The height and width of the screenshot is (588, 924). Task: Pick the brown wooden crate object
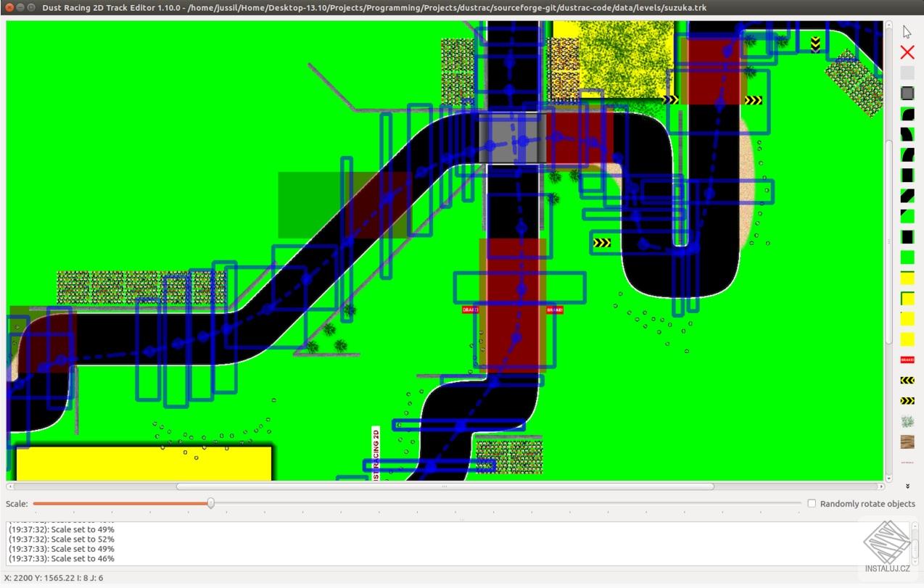(907, 441)
